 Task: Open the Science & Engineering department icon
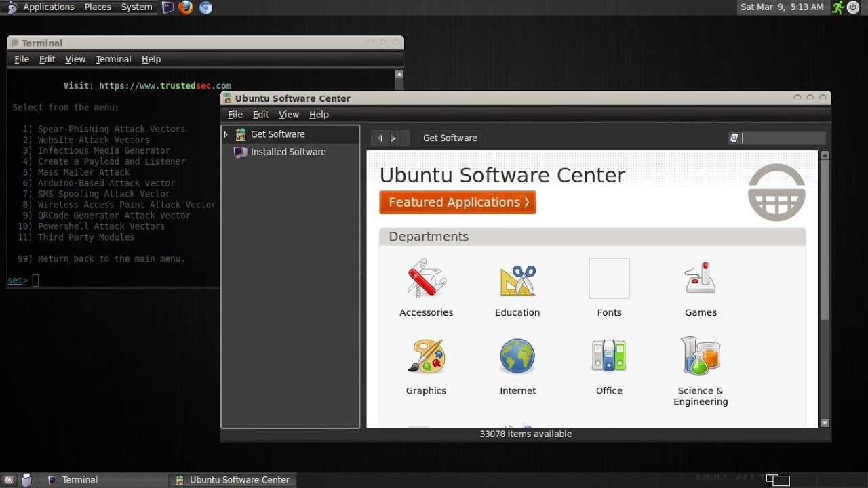(701, 356)
